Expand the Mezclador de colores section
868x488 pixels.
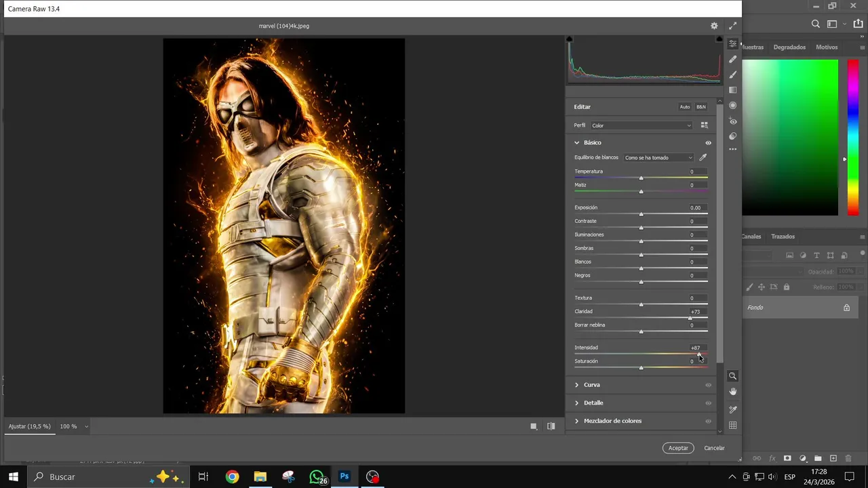pyautogui.click(x=576, y=421)
